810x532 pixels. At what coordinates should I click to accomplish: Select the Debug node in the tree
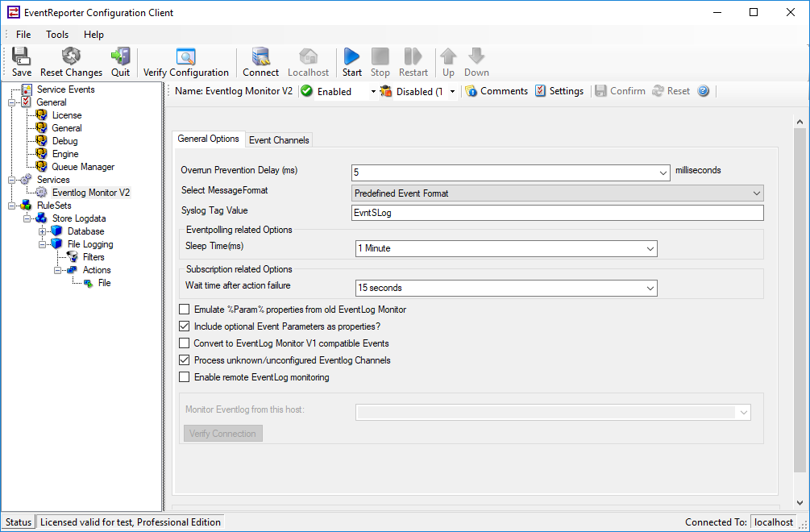pos(65,141)
